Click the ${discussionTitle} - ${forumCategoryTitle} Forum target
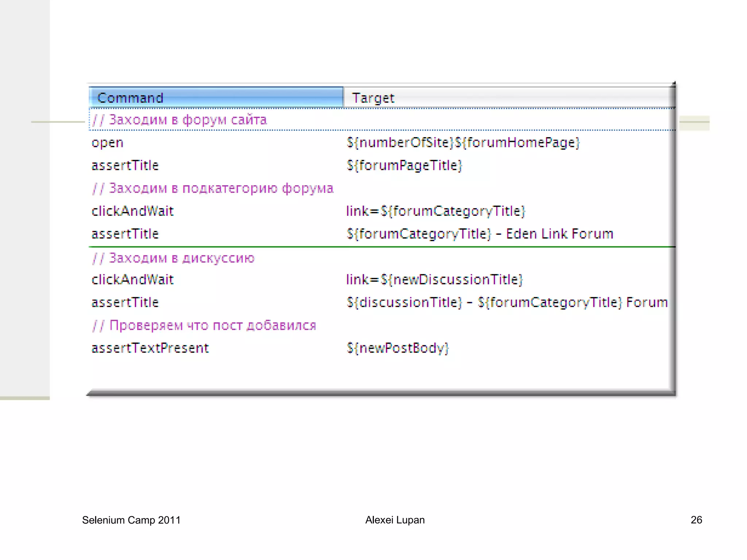 click(507, 303)
